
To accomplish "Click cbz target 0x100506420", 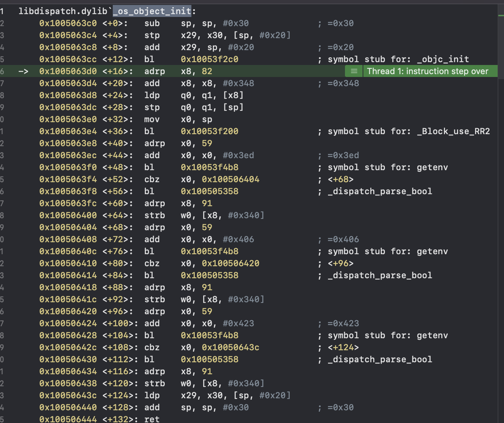I will point(230,263).
